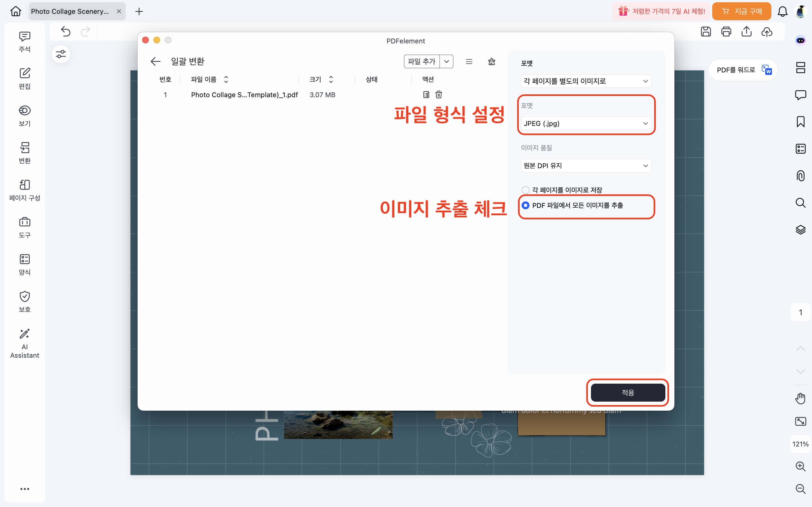Click the 121% zoom level field

(800, 444)
